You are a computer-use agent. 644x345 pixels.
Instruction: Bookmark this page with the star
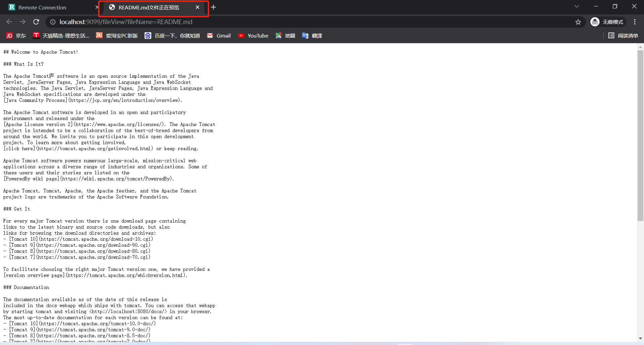click(x=578, y=22)
